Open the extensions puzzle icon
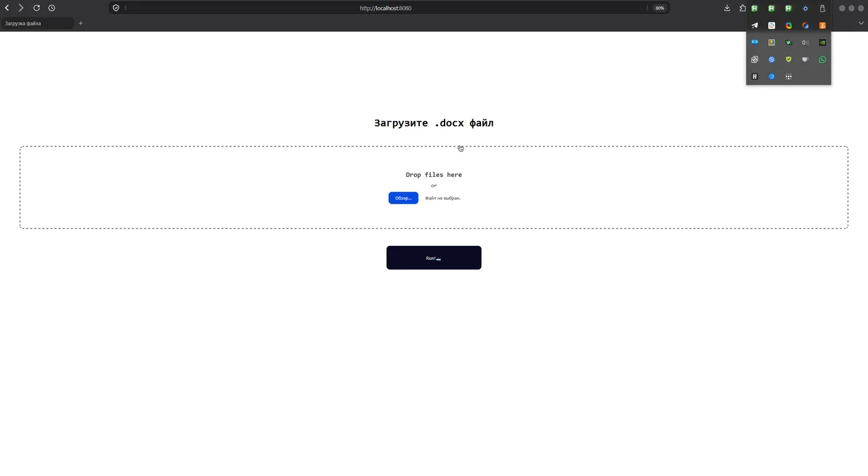This screenshot has width=868, height=476. (743, 8)
